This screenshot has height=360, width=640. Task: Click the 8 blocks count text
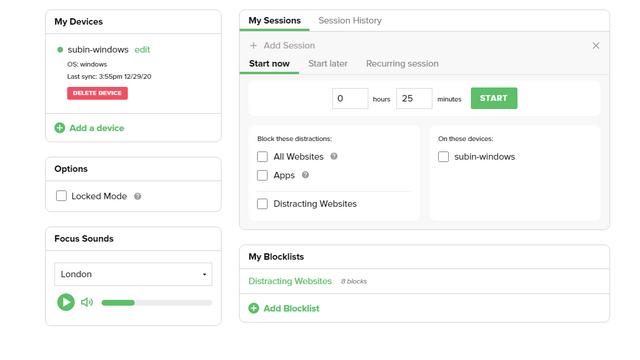coord(353,281)
